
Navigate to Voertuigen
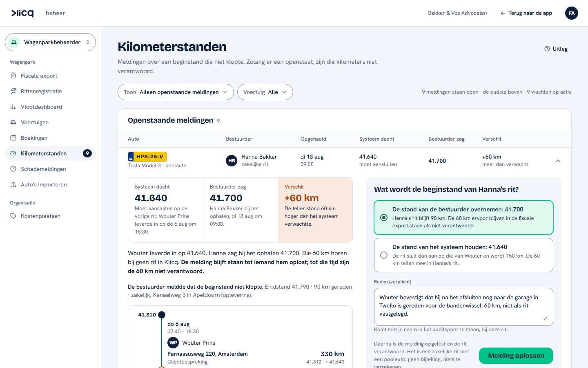(50, 122)
